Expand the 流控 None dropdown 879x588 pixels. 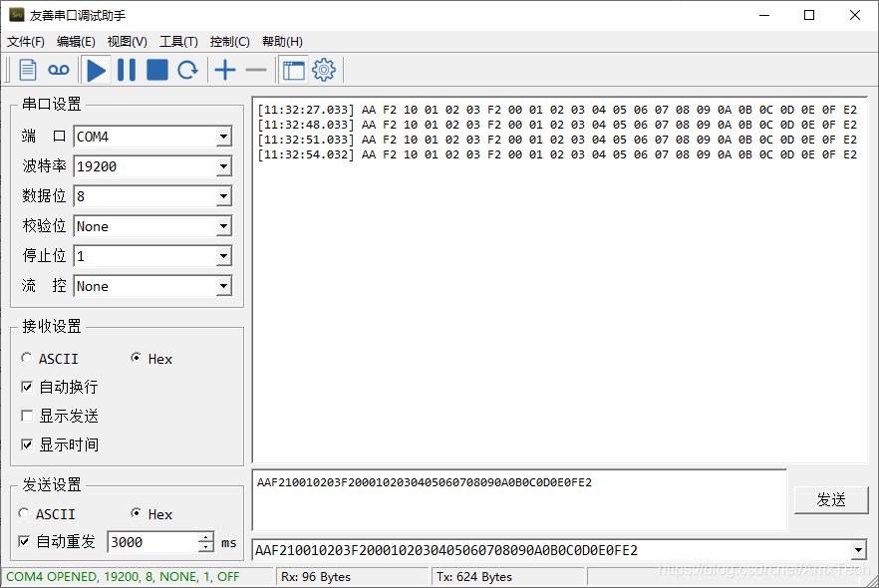(x=223, y=286)
